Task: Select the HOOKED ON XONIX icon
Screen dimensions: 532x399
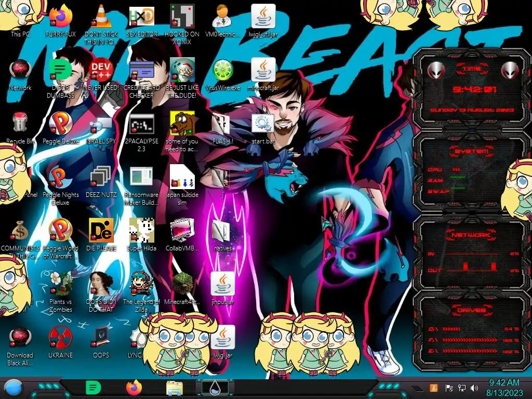Action: click(182, 24)
